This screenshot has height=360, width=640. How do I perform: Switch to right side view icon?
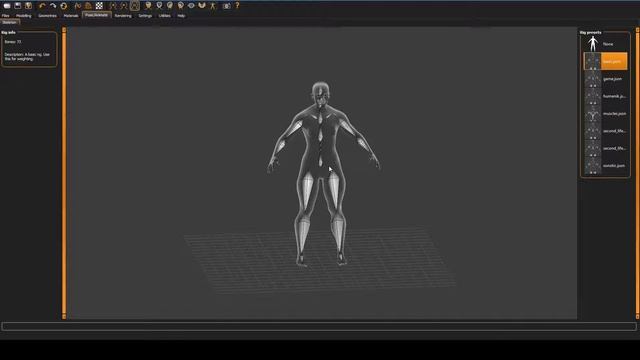[170, 6]
